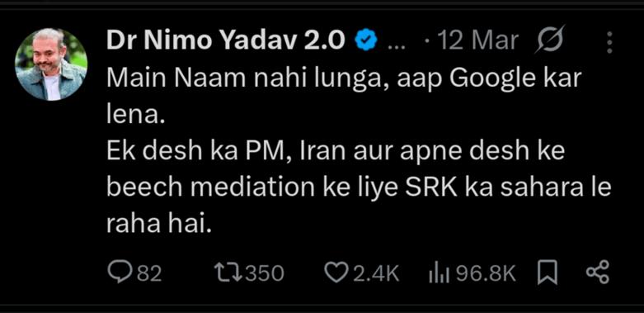
Task: Click the 2.4K likes count
Action: tap(375, 273)
